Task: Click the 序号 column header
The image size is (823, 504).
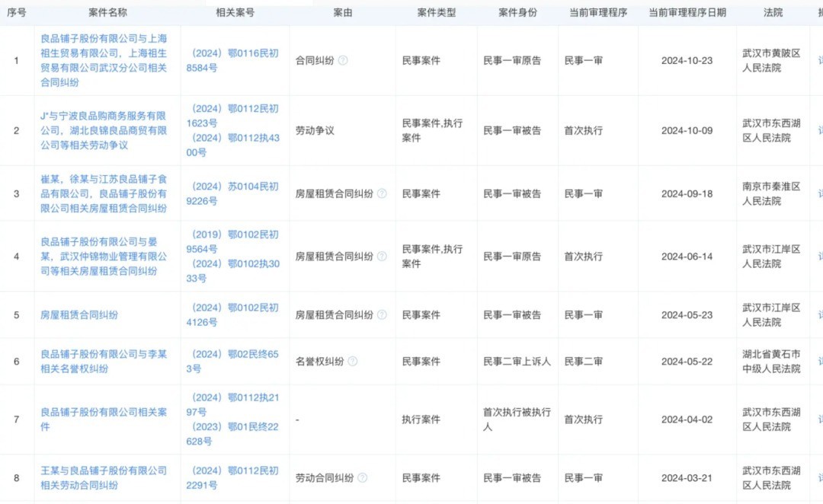Action: pos(16,13)
